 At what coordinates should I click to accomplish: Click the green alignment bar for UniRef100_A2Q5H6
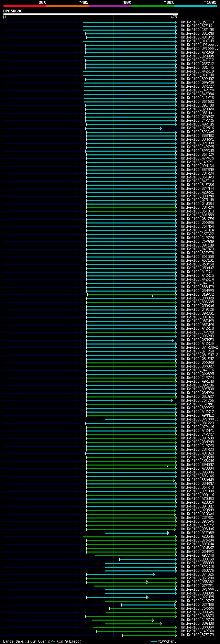point(130,537)
